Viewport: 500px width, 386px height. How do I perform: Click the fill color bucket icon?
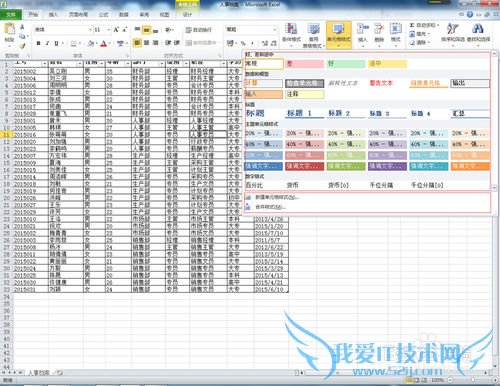pyautogui.click(x=91, y=43)
